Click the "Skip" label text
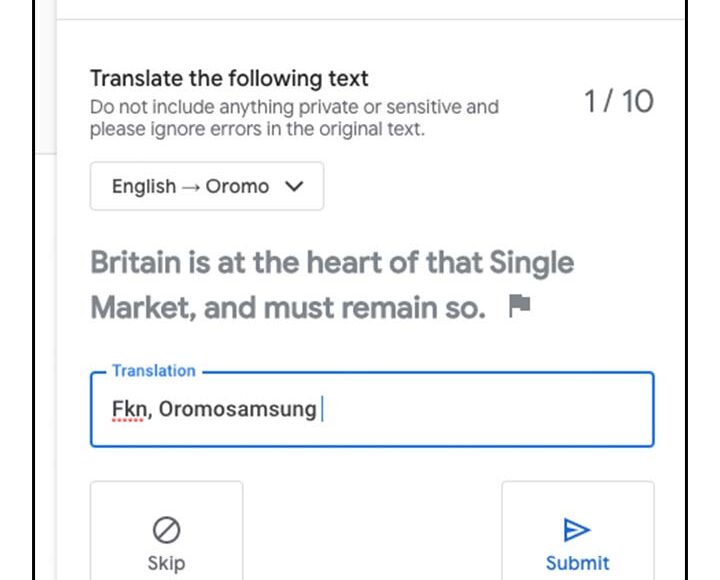The height and width of the screenshot is (580, 720). [x=166, y=563]
